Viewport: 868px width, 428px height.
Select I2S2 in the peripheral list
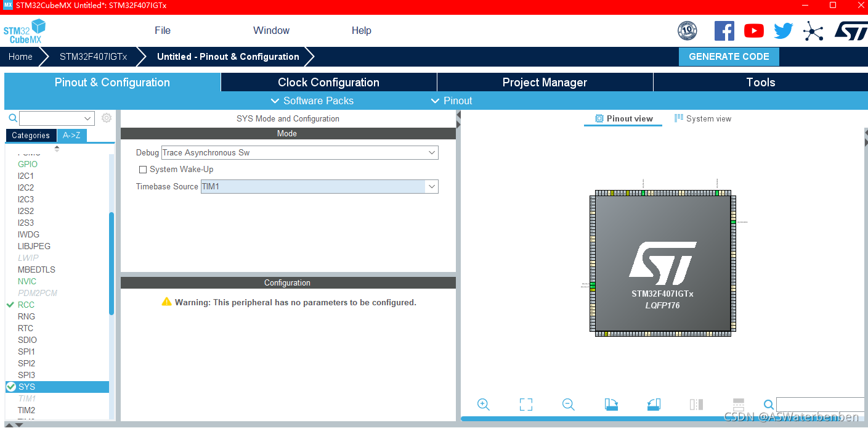[26, 211]
